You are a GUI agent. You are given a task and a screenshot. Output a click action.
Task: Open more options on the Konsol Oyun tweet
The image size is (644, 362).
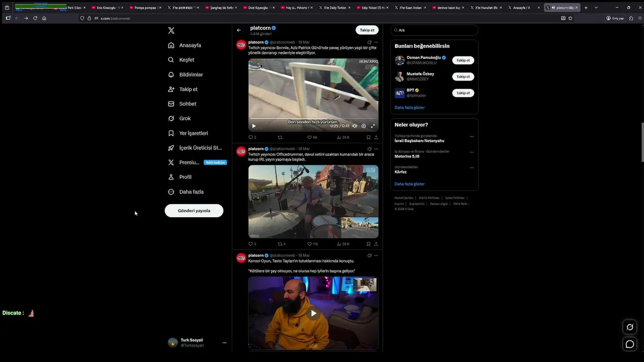click(376, 255)
